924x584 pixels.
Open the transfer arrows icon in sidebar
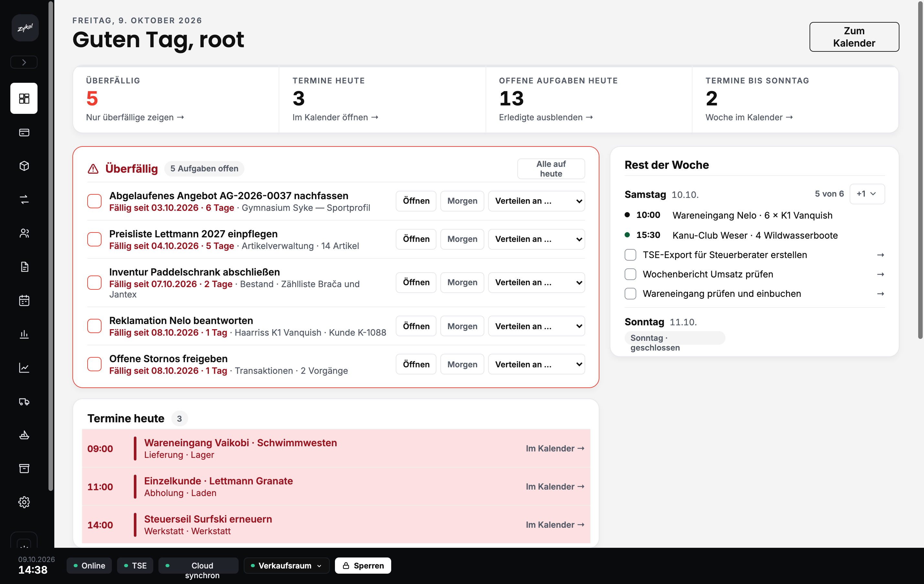(24, 200)
